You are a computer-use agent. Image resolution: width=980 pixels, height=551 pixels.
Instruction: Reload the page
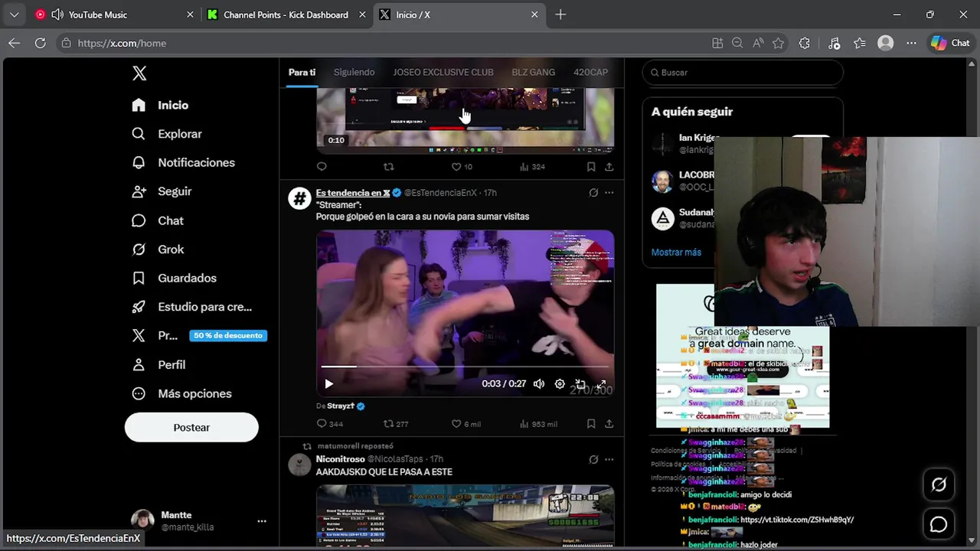pyautogui.click(x=41, y=43)
